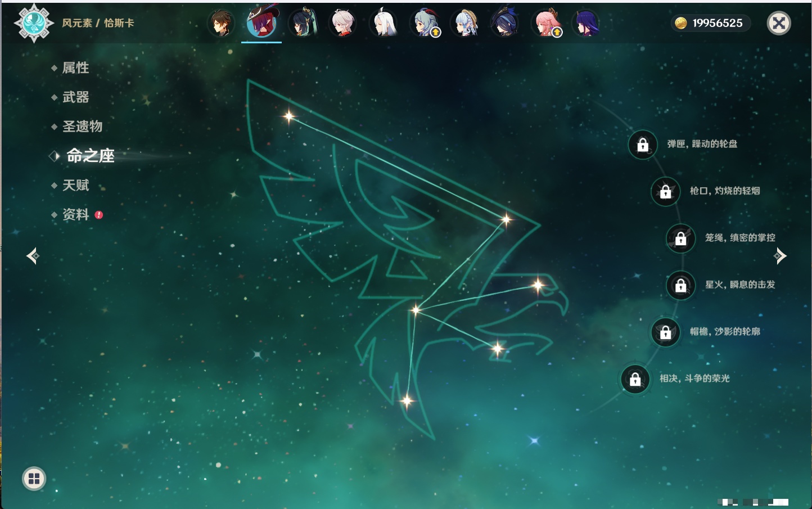
Task: Open constellation label 枪口, 灼烧的轻烟
Action: point(725,191)
